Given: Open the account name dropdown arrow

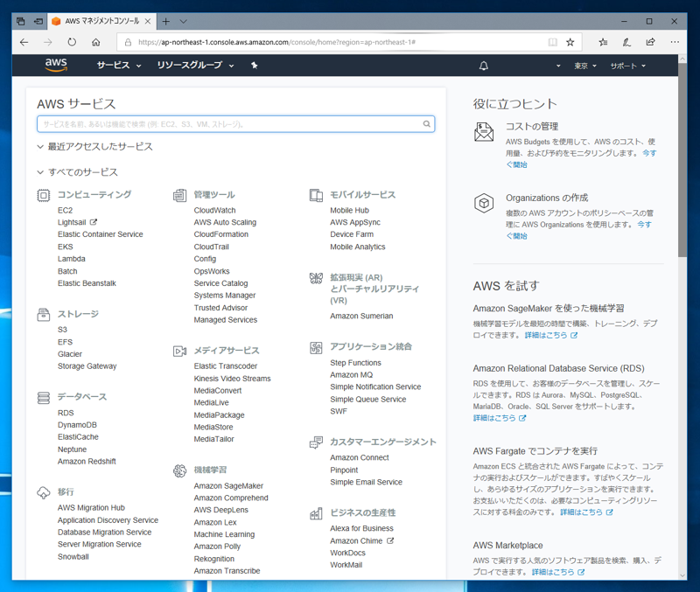Looking at the screenshot, I should [558, 66].
